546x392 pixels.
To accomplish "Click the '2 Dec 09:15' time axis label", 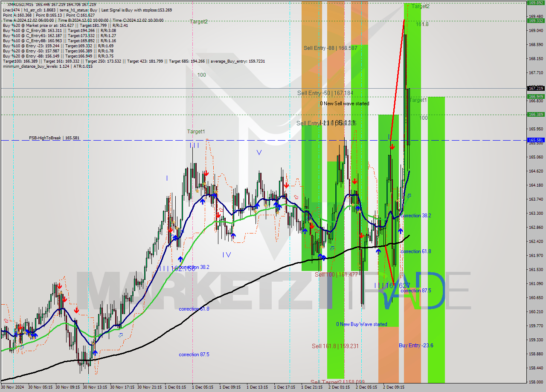I will [x=394, y=387].
